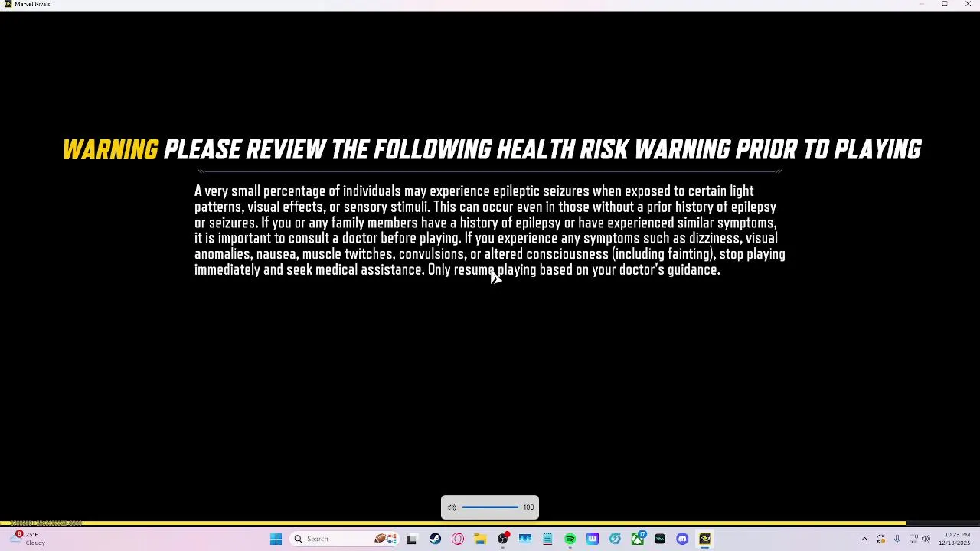Open Spotify from the taskbar
Viewport: 980px width, 551px height.
[x=570, y=539]
